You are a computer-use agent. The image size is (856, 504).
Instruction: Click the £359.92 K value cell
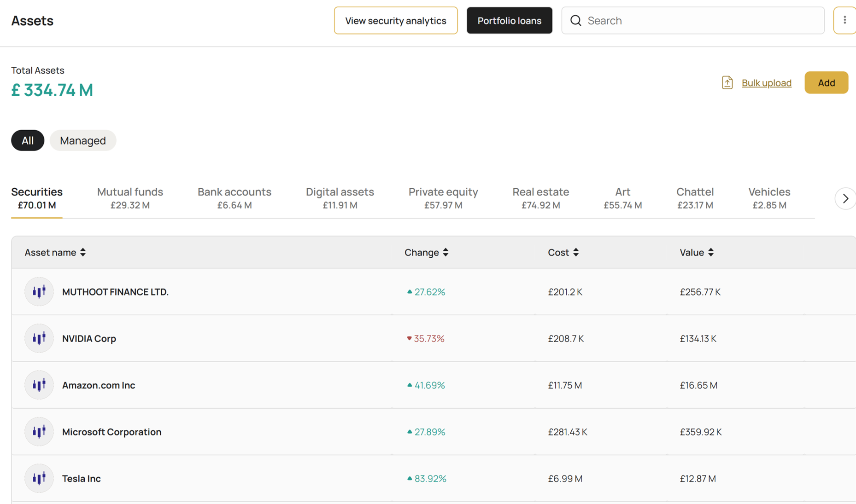tap(701, 432)
